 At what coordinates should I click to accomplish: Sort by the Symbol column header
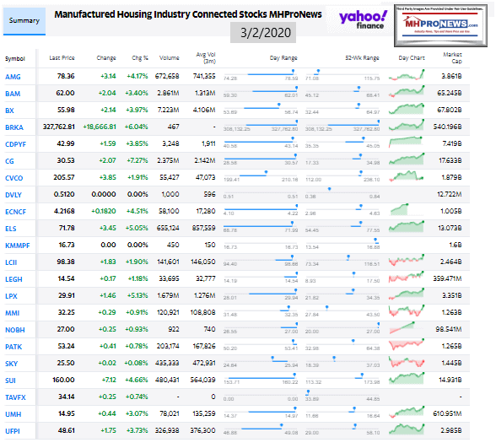click(15, 59)
